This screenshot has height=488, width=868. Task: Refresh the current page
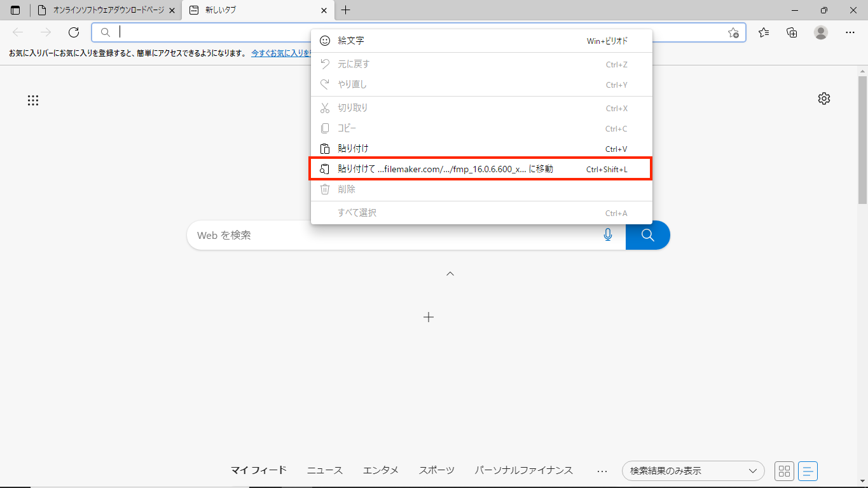(x=74, y=32)
